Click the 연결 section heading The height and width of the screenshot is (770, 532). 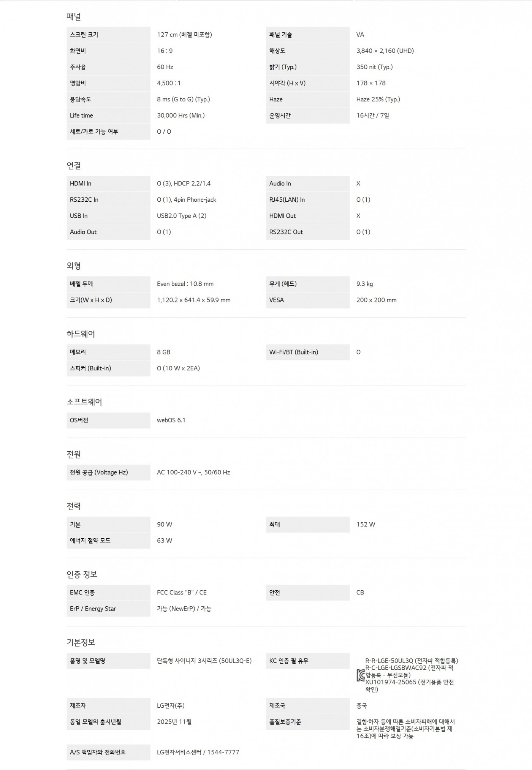coord(74,166)
